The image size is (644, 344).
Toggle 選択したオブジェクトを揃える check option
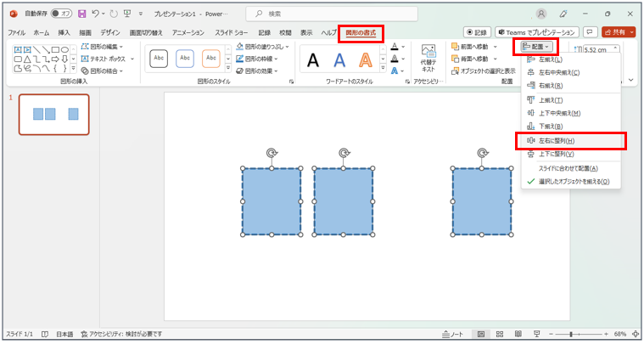pyautogui.click(x=573, y=182)
